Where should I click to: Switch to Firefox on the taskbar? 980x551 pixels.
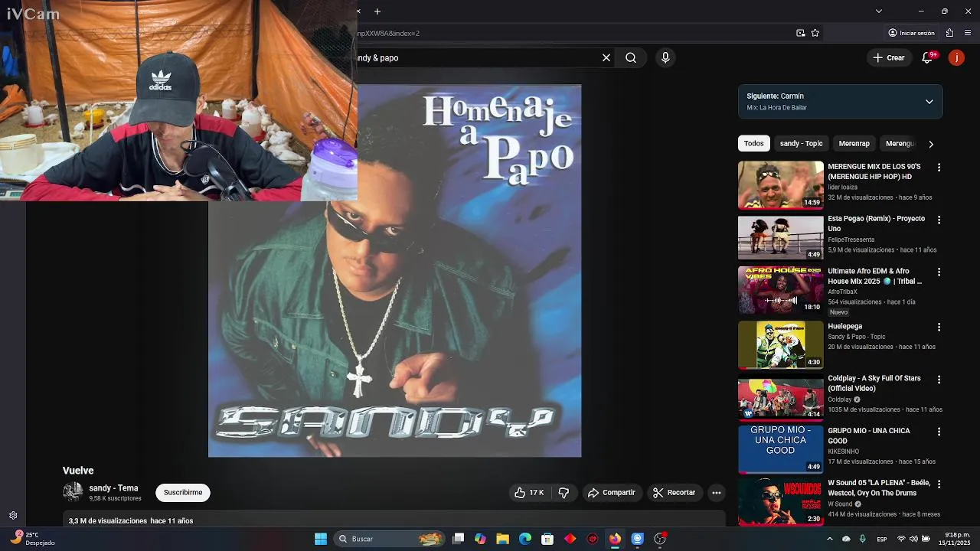[615, 539]
